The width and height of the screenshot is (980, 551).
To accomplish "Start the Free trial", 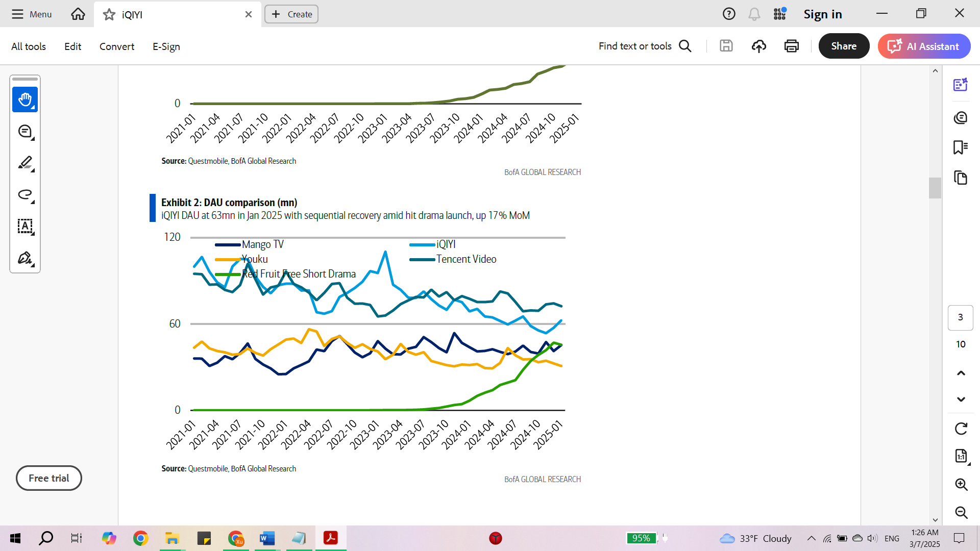I will coord(49,478).
